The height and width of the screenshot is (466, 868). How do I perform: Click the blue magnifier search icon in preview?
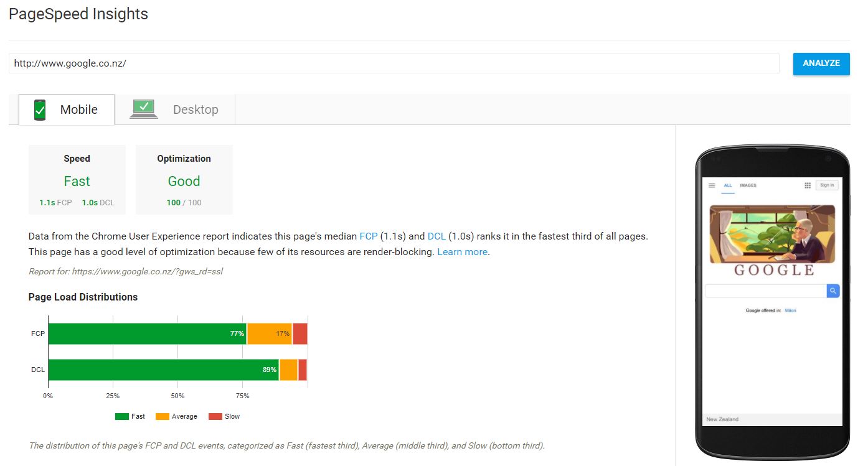point(833,291)
